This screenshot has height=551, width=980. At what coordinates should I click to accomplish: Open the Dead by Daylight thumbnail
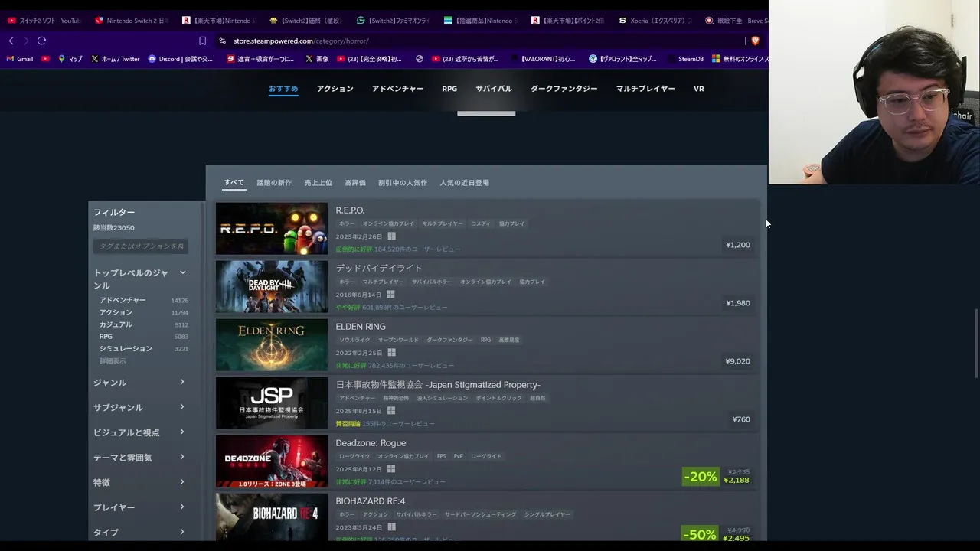(x=271, y=287)
